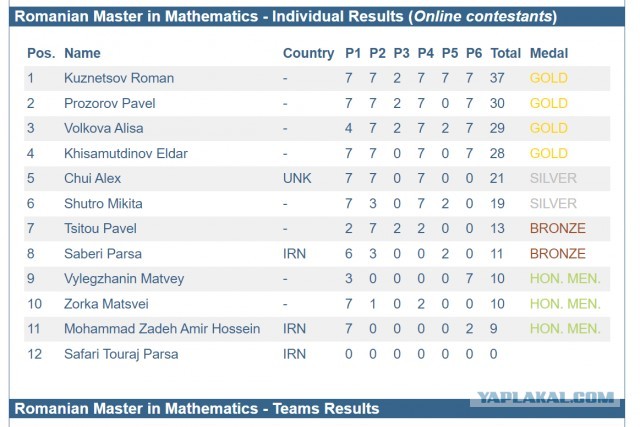Click the Medal column header
The image size is (640, 427).
click(x=549, y=53)
